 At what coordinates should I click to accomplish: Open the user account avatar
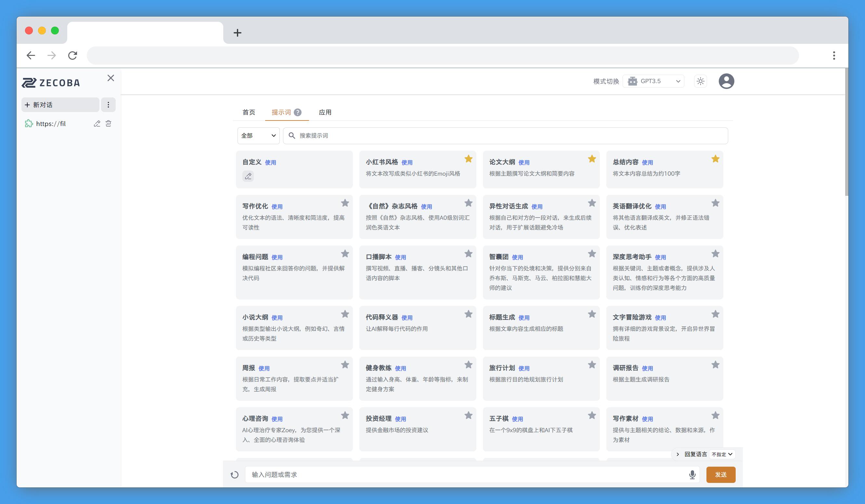click(726, 81)
